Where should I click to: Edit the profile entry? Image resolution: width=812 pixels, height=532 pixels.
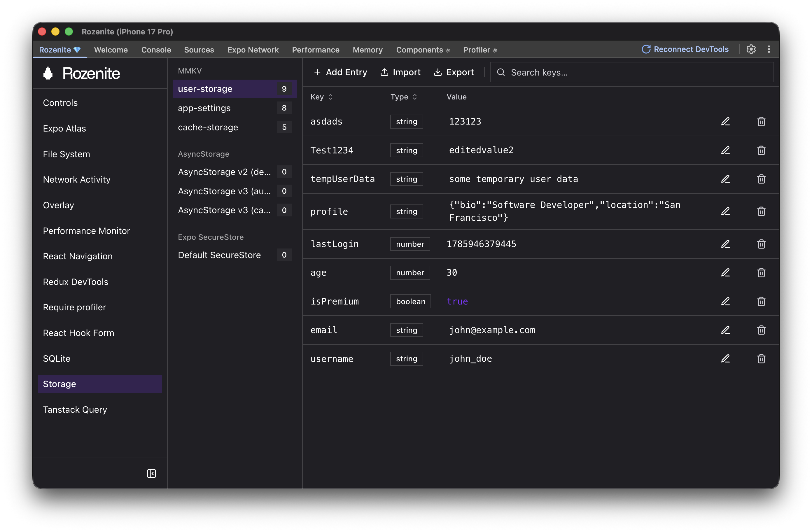[725, 211]
